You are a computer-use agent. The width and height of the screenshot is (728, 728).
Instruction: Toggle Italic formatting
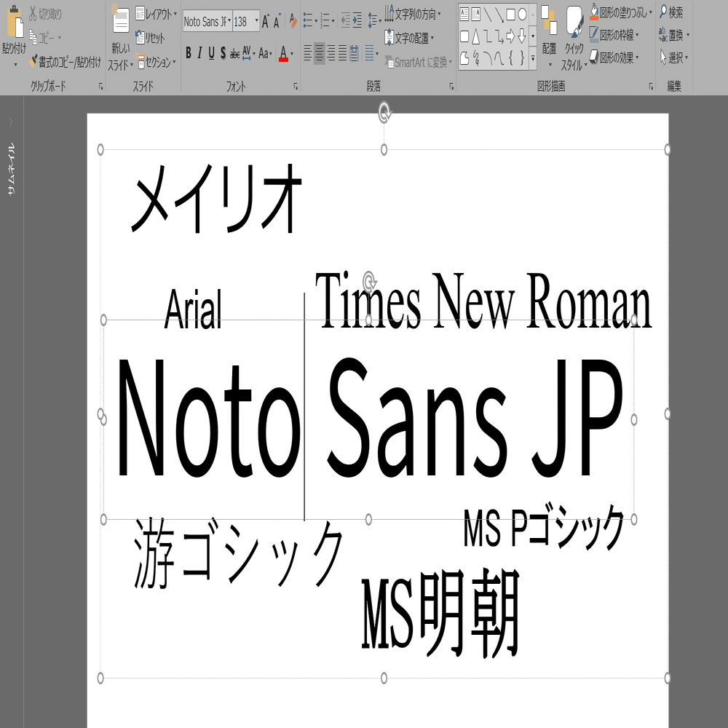199,53
